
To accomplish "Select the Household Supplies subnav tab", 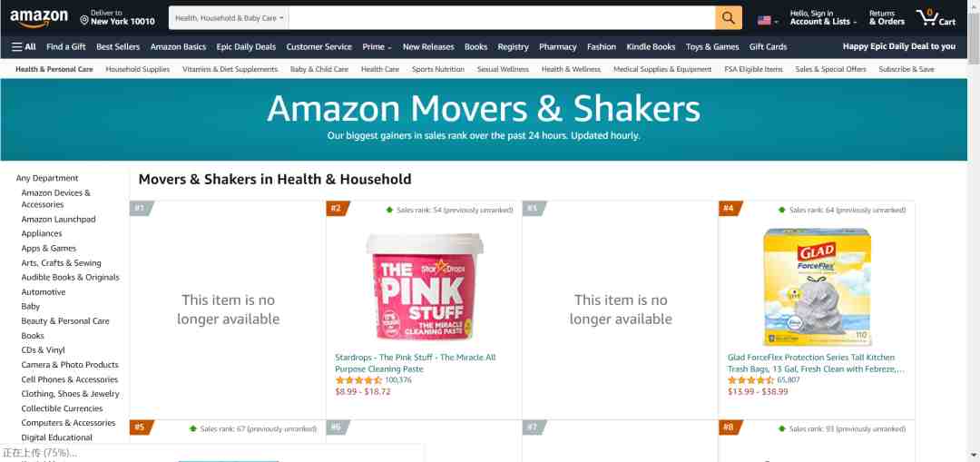I will 138,69.
